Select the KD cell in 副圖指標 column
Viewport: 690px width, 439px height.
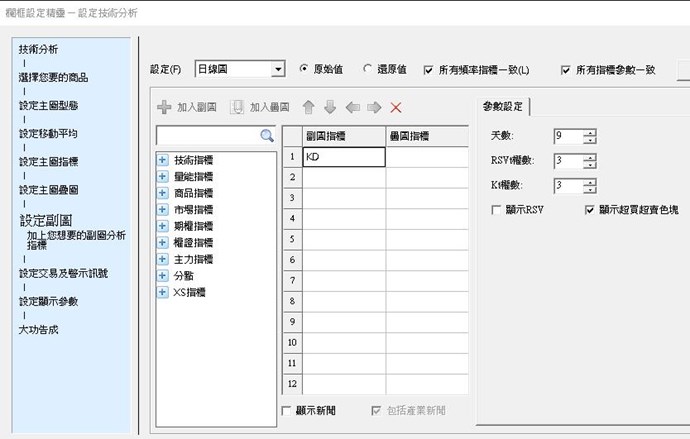[x=343, y=157]
